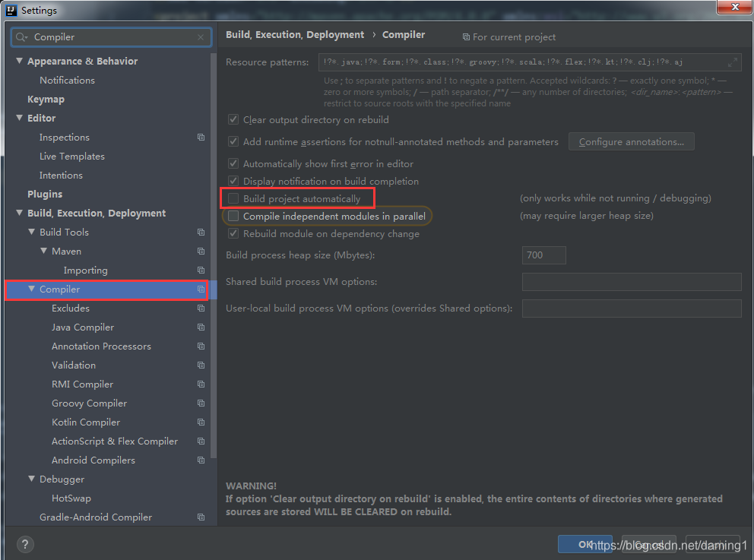Enable Compile independent modules in parallel
Viewport: 754px width, 560px height.
pyautogui.click(x=233, y=217)
